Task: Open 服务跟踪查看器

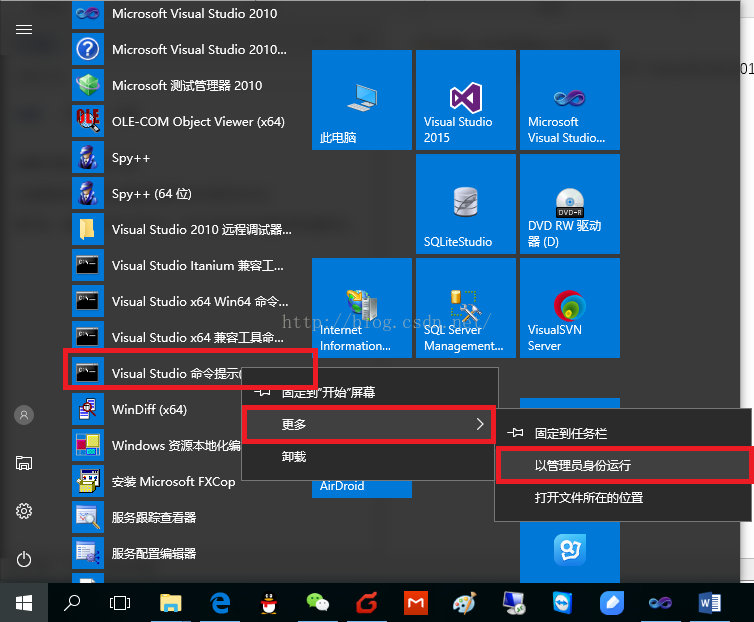Action: tap(183, 518)
